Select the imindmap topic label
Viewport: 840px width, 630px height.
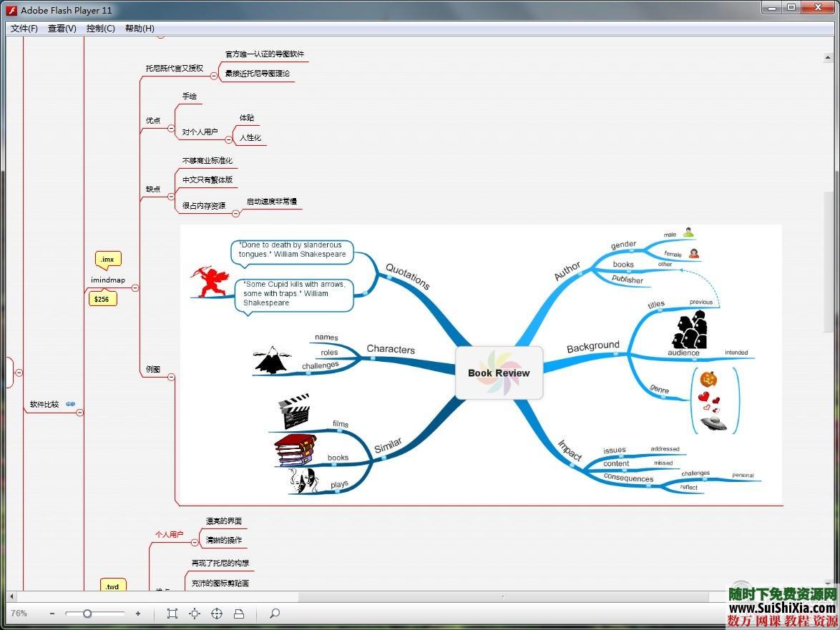click(x=107, y=280)
